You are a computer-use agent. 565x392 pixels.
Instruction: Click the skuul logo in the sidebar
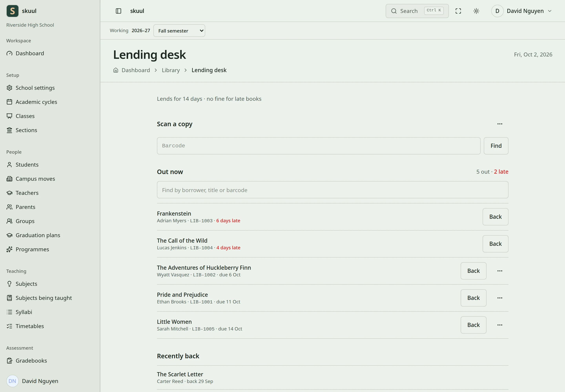pos(13,11)
